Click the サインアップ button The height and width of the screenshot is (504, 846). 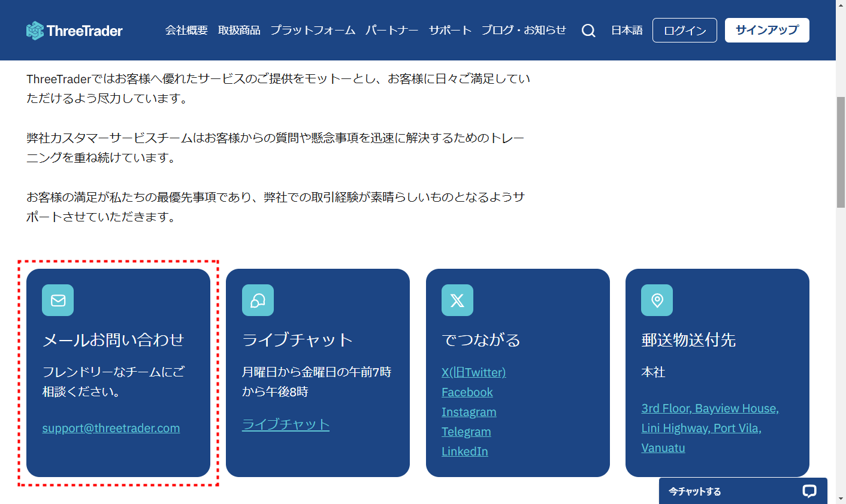point(767,29)
